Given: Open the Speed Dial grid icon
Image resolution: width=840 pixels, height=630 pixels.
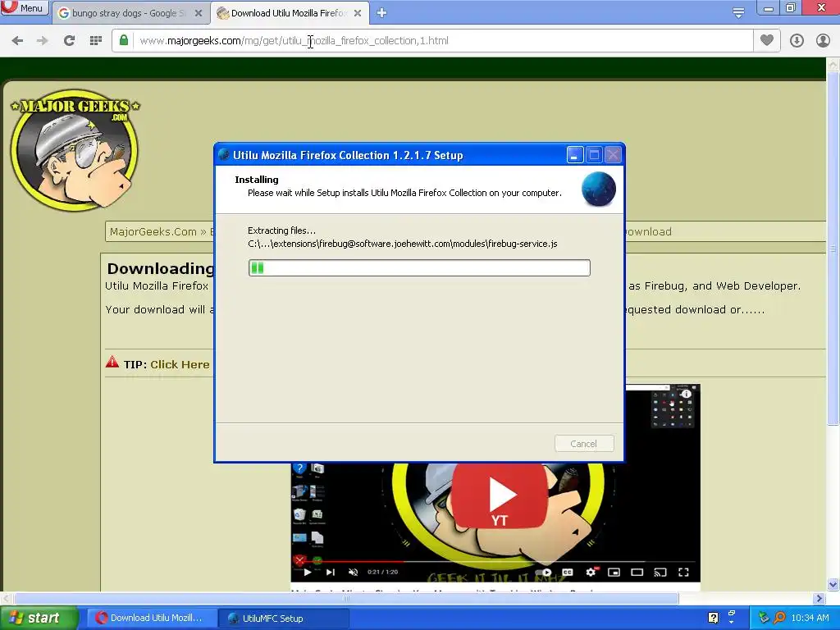Looking at the screenshot, I should (x=95, y=41).
